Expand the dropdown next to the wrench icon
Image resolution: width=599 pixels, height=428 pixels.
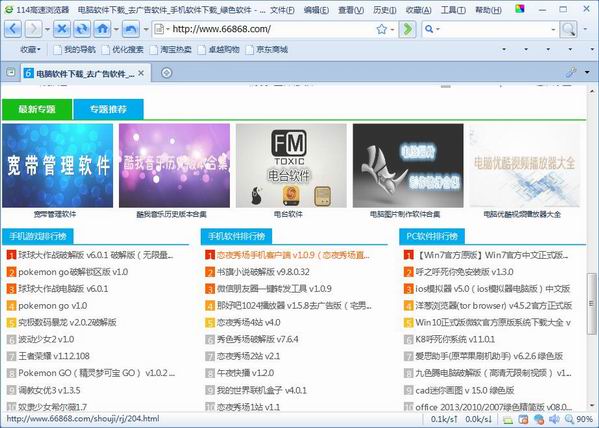point(587,72)
